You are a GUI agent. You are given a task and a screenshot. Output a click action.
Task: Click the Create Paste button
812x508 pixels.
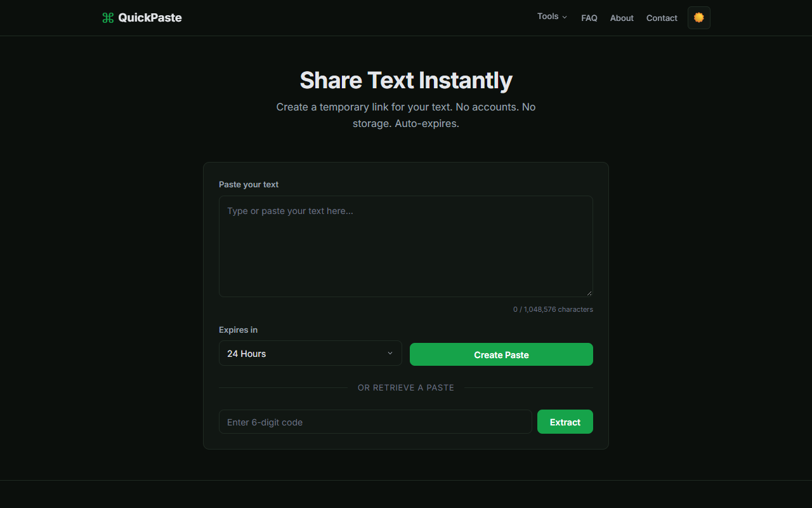pos(501,354)
